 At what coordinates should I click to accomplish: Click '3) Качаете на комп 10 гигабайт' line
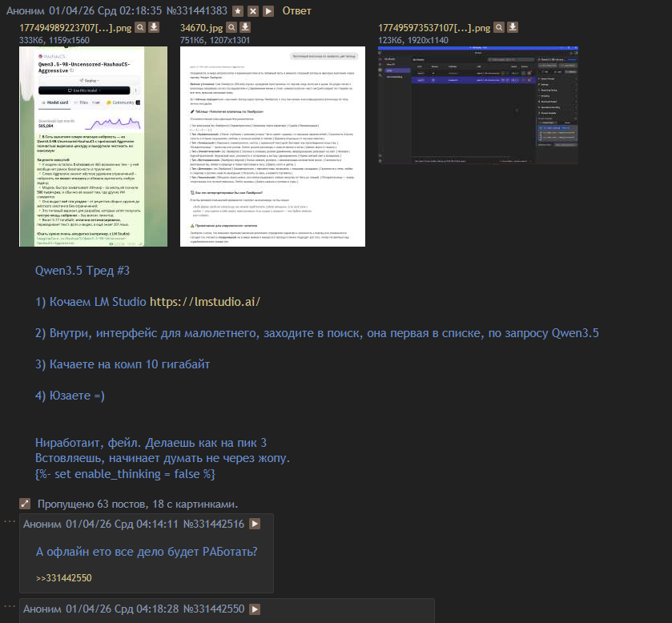(123, 364)
